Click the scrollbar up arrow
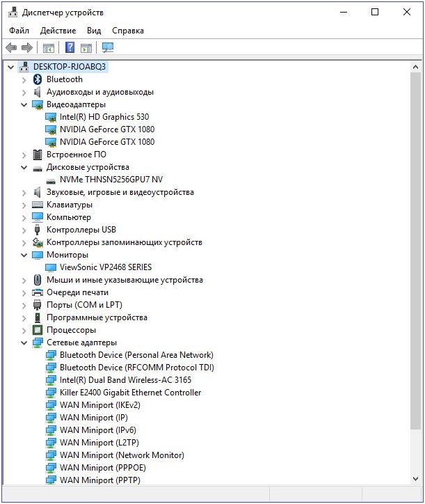Screen dimensions: 425x504 [x=416, y=68]
